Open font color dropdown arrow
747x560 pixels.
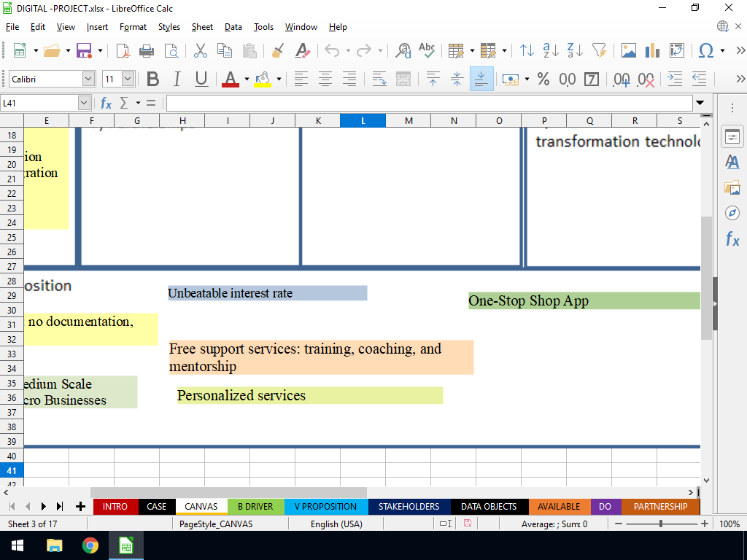pyautogui.click(x=247, y=79)
